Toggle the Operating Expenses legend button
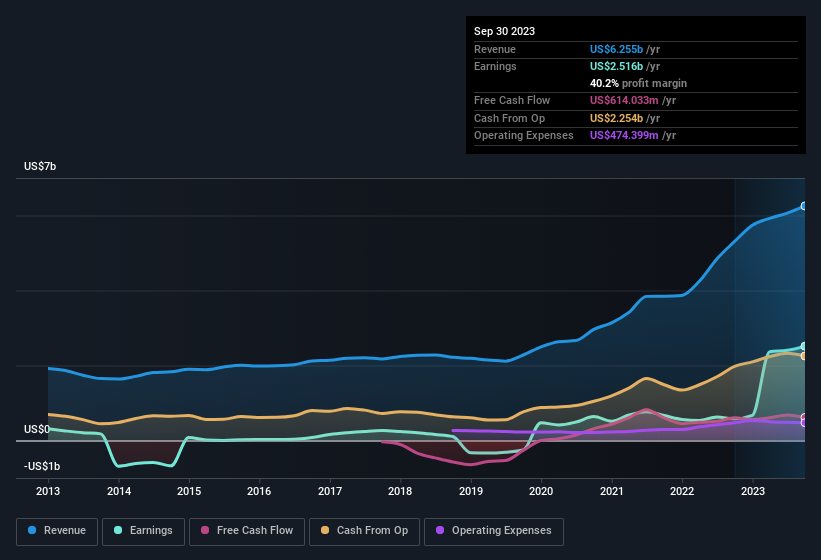The height and width of the screenshot is (560, 821). click(494, 531)
